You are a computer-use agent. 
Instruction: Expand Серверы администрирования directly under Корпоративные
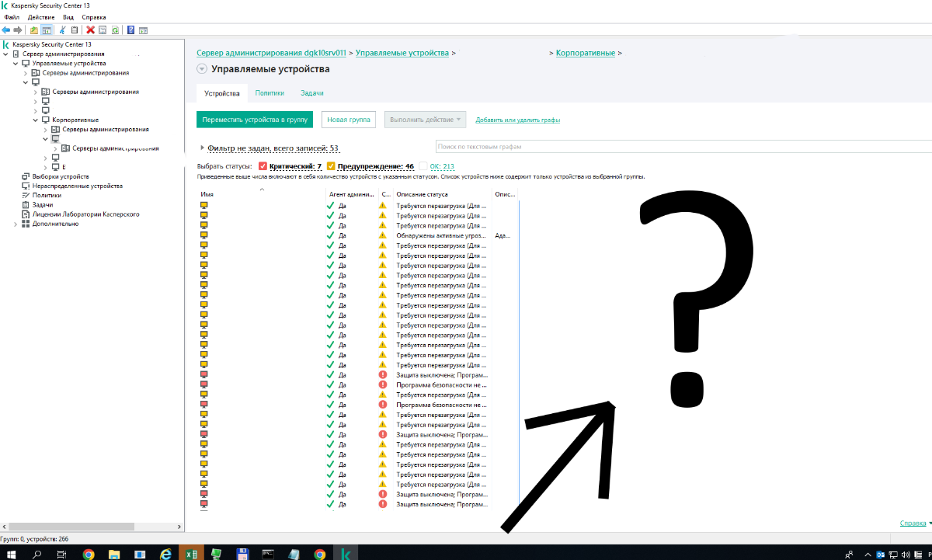click(45, 130)
